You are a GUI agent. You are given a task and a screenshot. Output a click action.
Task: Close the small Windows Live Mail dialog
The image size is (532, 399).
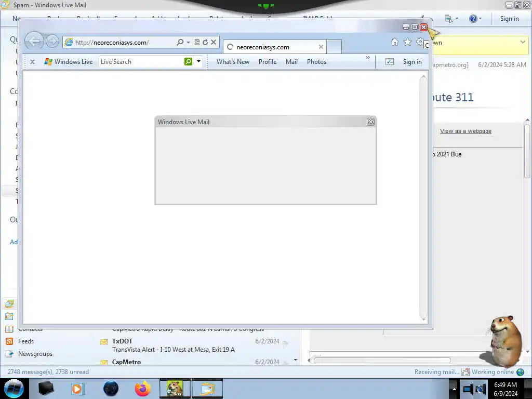coord(370,122)
